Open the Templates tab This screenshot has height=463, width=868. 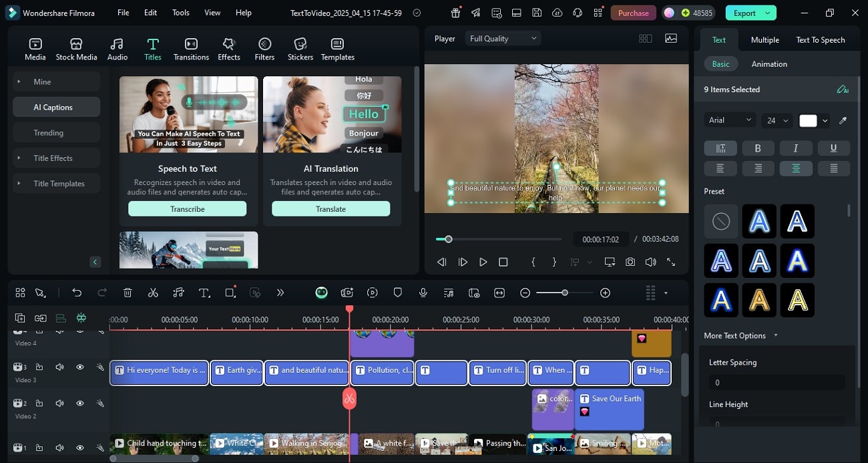[337, 49]
